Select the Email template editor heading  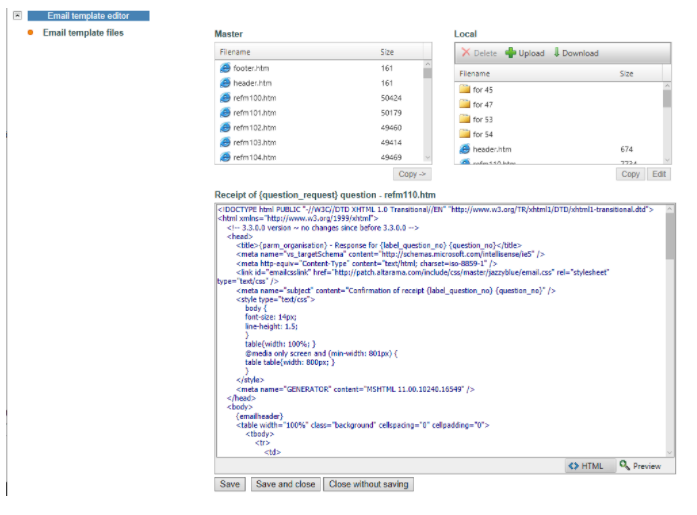tap(88, 16)
